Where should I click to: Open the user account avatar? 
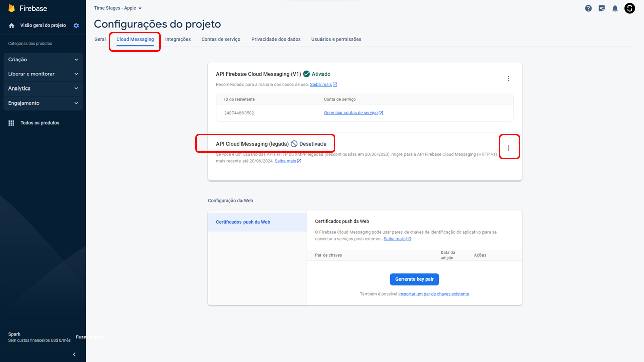pos(630,8)
